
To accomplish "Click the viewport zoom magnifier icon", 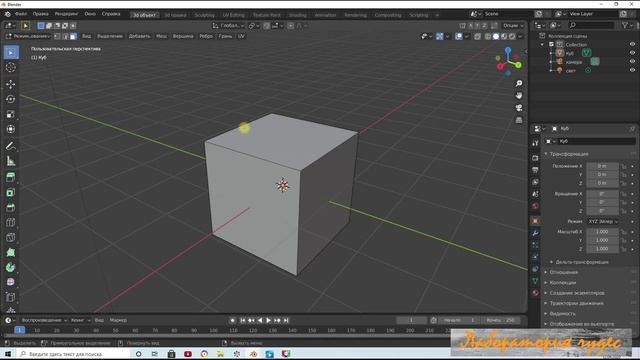I will point(519,84).
